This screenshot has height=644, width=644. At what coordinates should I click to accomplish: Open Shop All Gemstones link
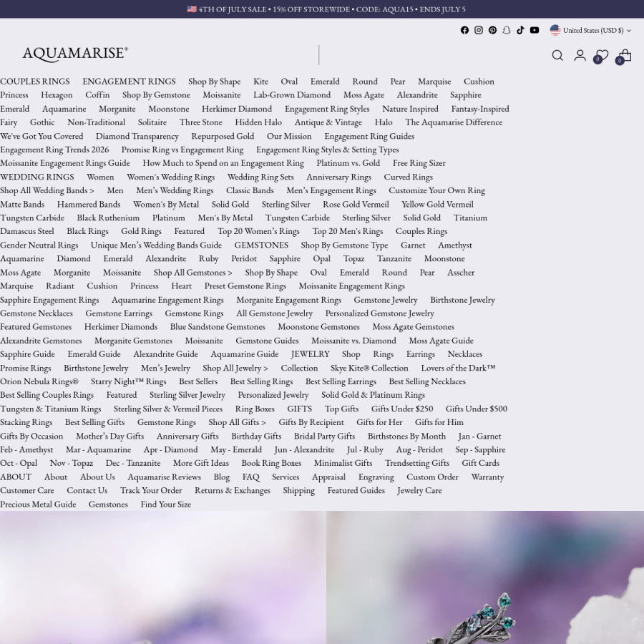coord(193,273)
